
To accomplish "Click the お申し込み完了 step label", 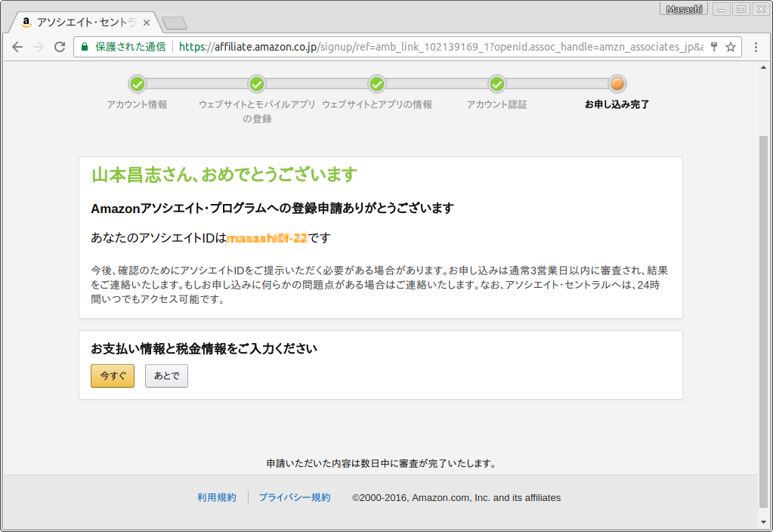I will (617, 104).
